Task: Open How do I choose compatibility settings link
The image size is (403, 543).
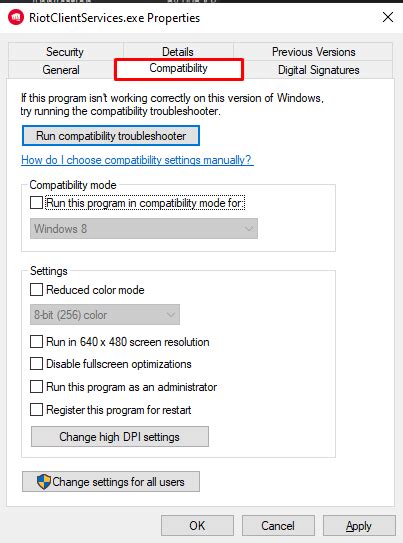Action: (137, 160)
